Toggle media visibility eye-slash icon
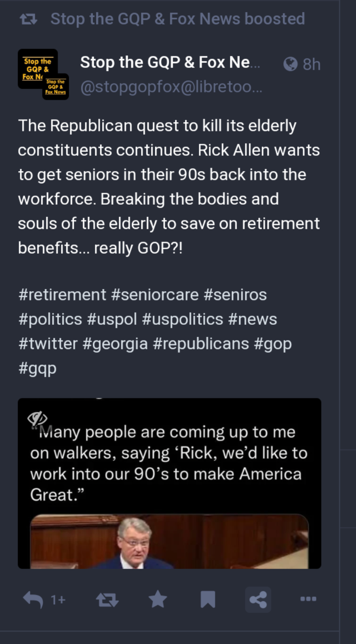Image resolution: width=356 pixels, height=644 pixels. (37, 418)
